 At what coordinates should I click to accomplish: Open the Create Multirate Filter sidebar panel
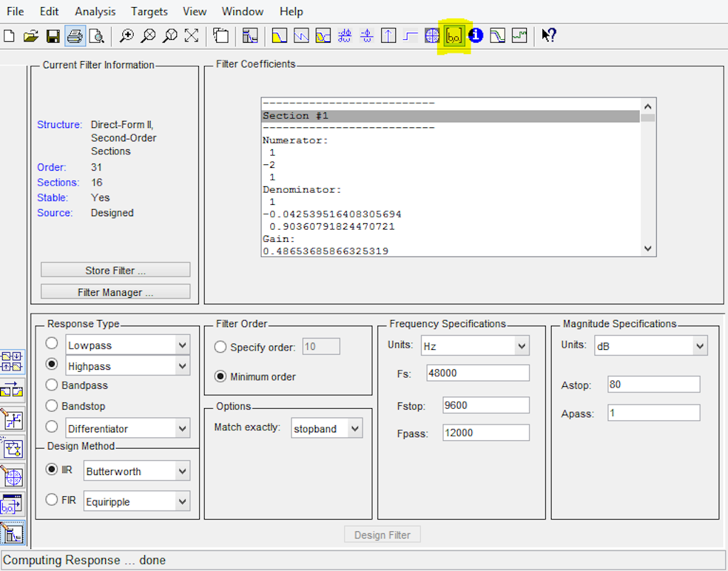coord(11,362)
